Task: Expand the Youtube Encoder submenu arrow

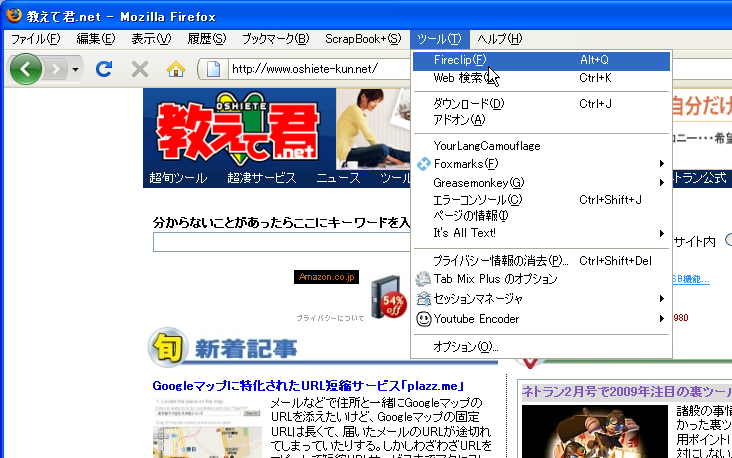Action: (662, 318)
